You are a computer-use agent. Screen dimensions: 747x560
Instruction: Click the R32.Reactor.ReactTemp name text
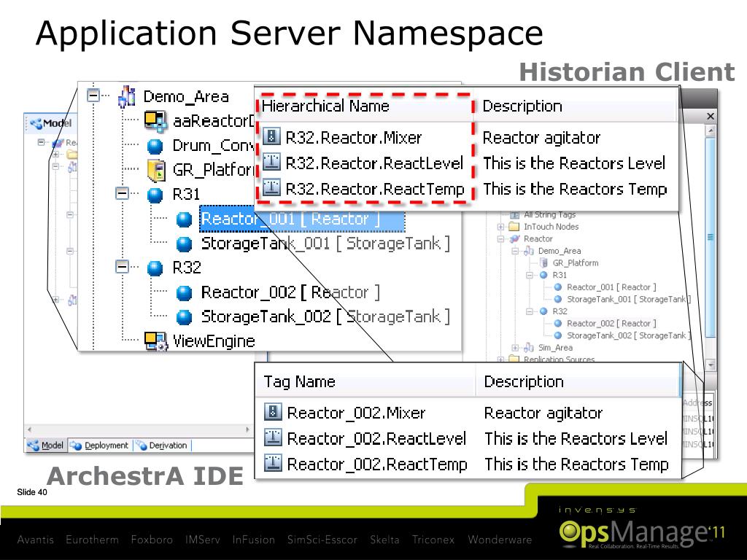click(375, 189)
